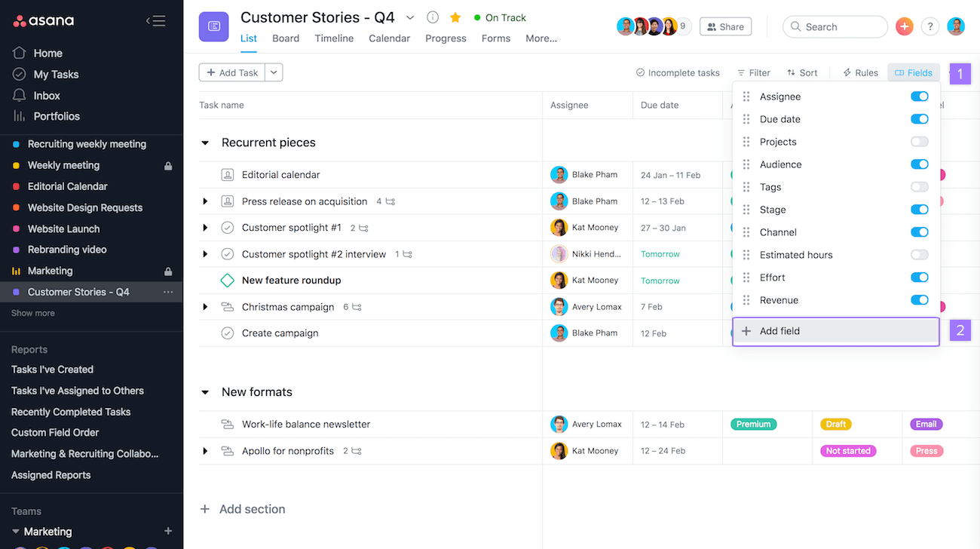
Task: Add a team with the plus icon
Action: click(168, 532)
